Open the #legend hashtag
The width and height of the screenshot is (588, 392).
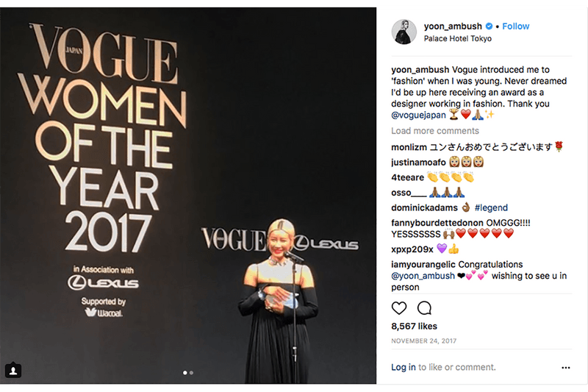491,208
